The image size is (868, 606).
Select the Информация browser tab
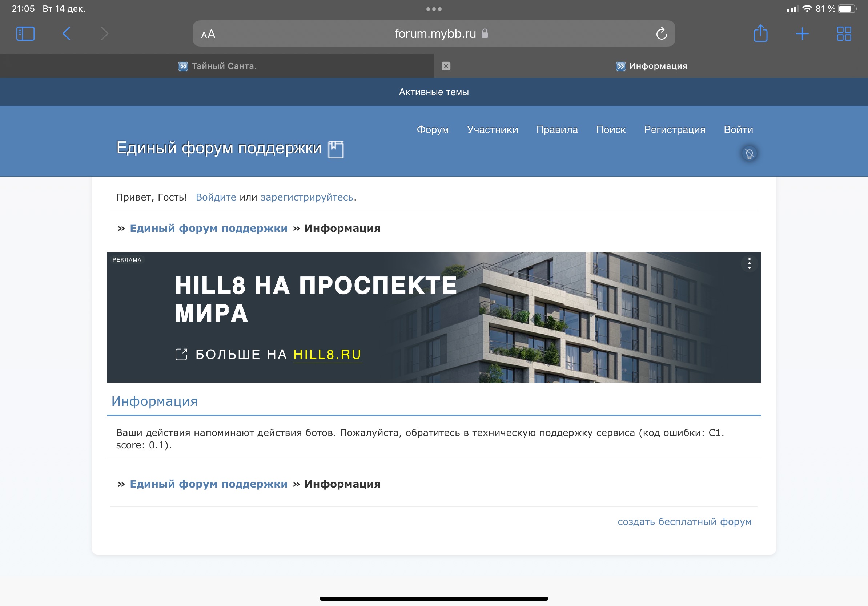pyautogui.click(x=651, y=66)
